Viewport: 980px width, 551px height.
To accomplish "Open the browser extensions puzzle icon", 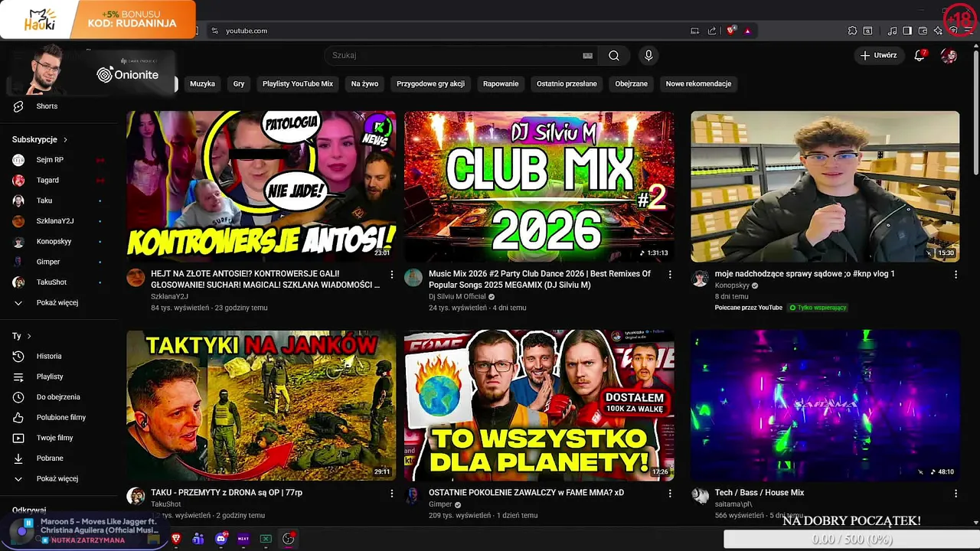I will tap(852, 31).
